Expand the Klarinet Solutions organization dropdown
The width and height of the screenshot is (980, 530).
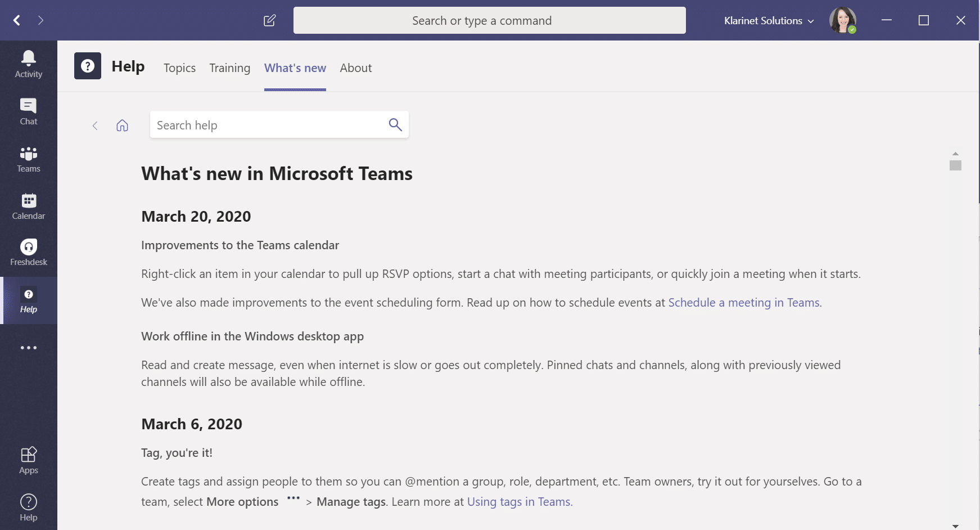tap(769, 21)
